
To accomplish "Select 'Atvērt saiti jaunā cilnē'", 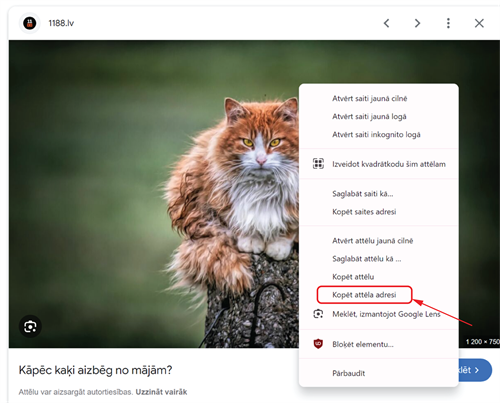I will 370,98.
